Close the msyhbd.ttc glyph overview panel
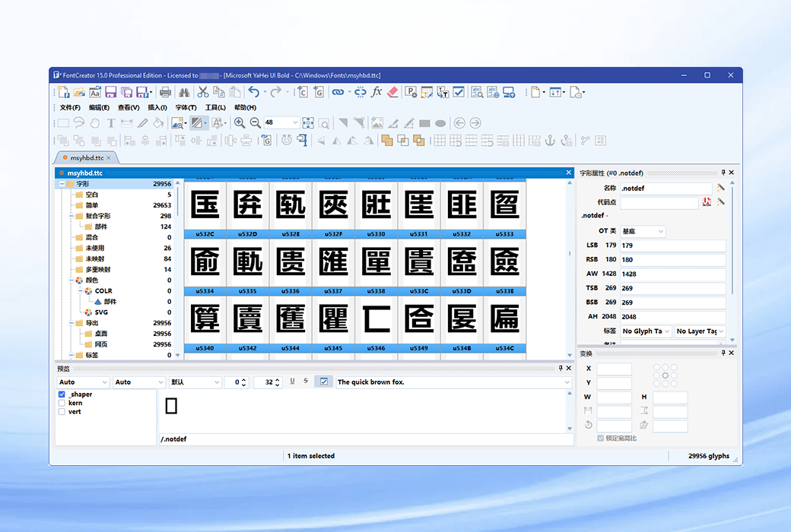 tap(569, 173)
